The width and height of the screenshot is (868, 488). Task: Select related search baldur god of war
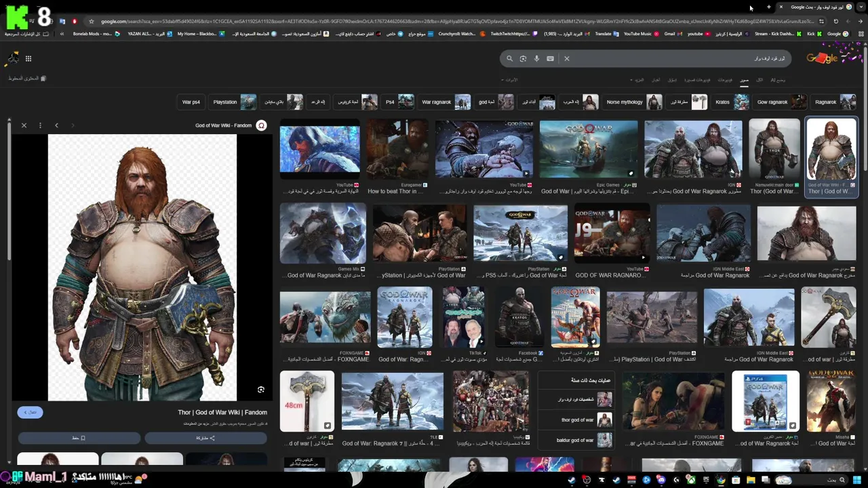tap(577, 441)
